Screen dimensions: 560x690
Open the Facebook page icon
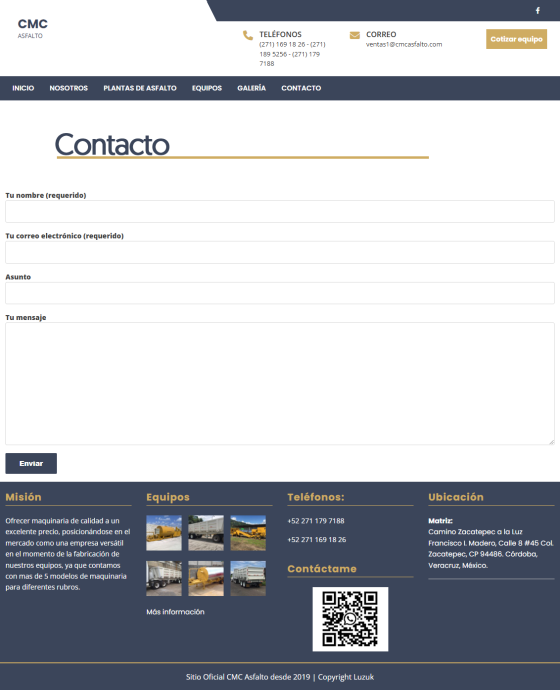538,10
